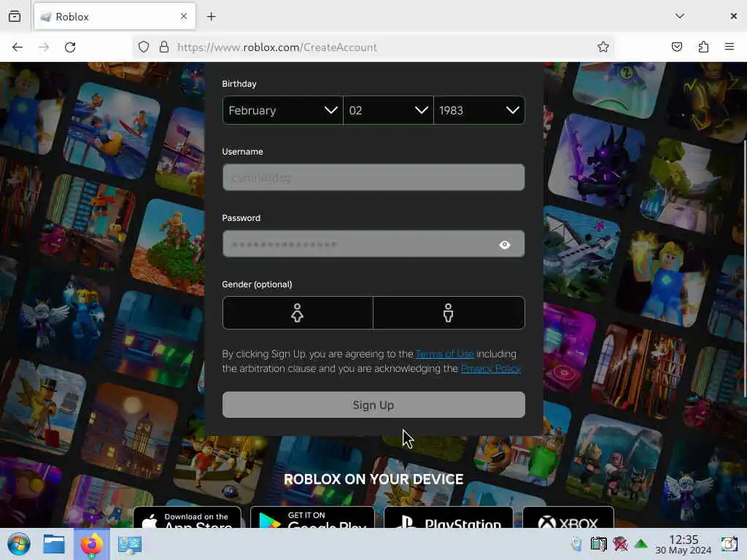Open the Google Play download badge
Viewport: 747px width, 560px height.
coord(312,518)
